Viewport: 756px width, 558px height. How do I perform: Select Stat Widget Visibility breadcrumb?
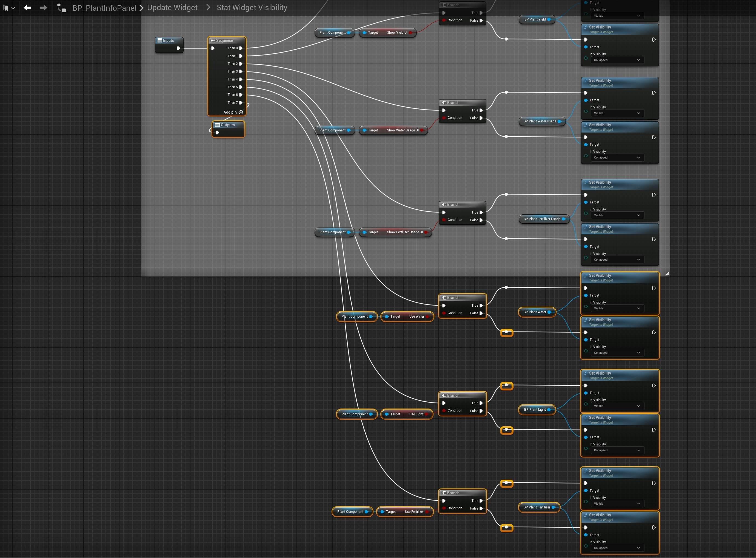tap(252, 7)
